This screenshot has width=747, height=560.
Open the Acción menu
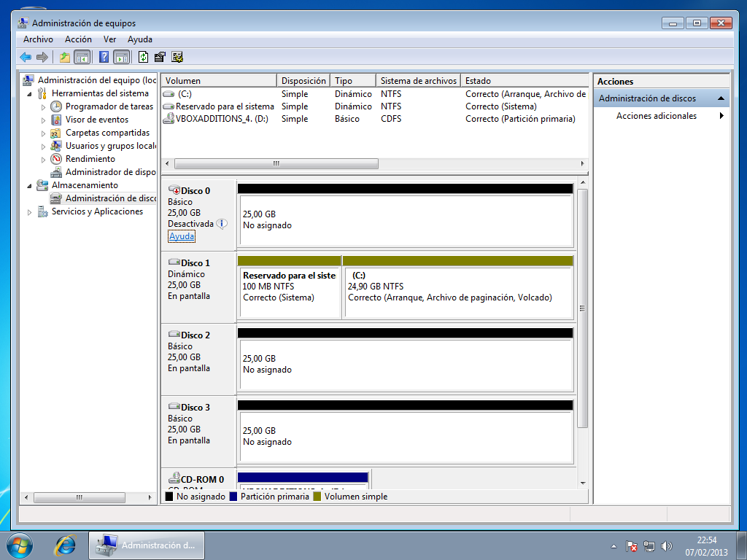tap(78, 39)
